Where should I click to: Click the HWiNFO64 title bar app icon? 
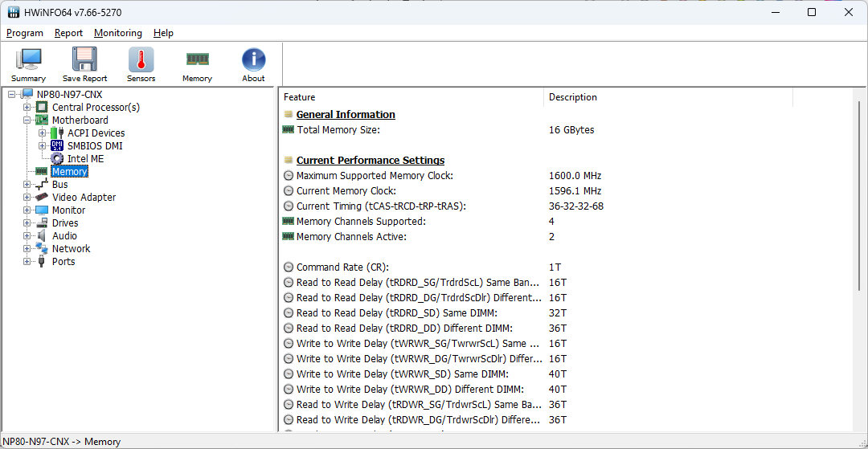click(12, 12)
